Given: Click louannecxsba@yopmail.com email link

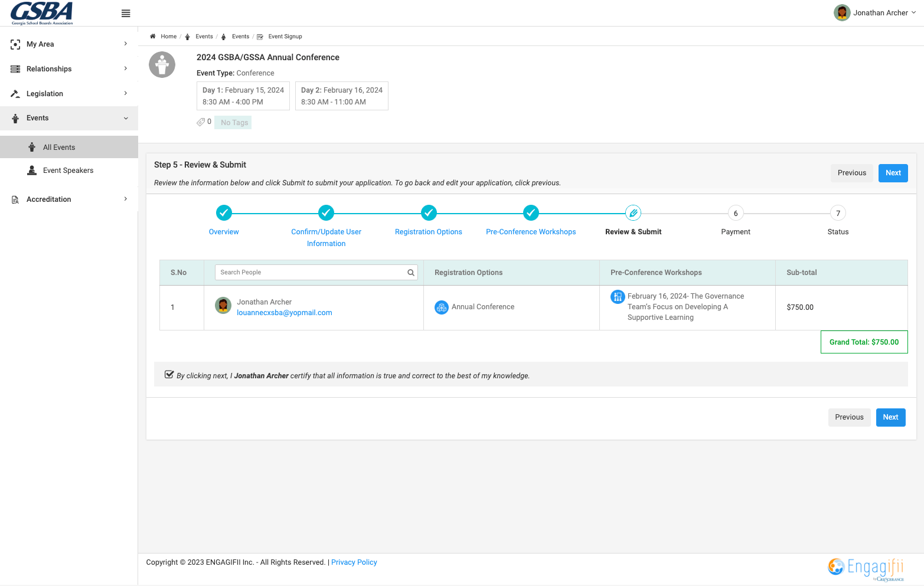Looking at the screenshot, I should 285,313.
